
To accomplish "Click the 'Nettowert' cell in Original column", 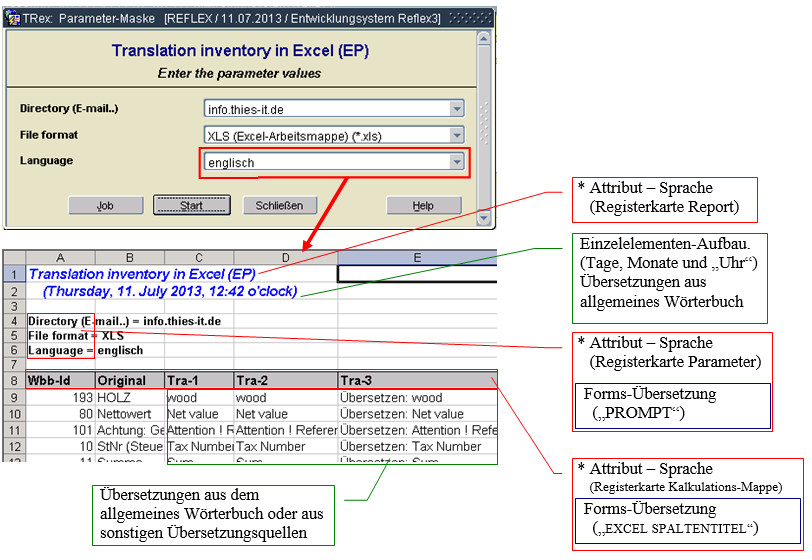I will tap(130, 413).
